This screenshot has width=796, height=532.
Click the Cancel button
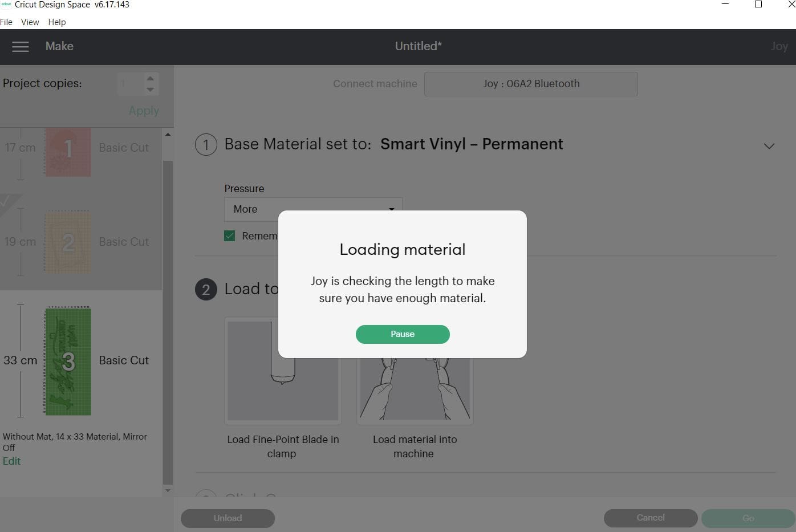[651, 518]
